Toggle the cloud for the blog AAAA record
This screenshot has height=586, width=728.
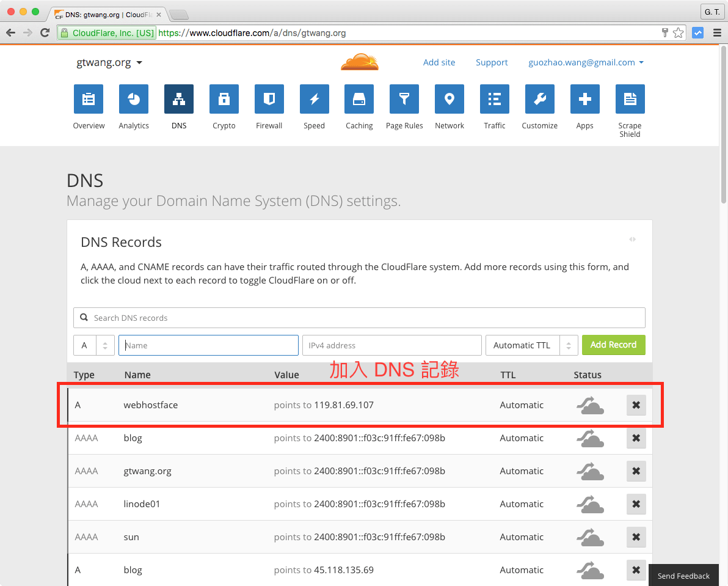pyautogui.click(x=590, y=438)
